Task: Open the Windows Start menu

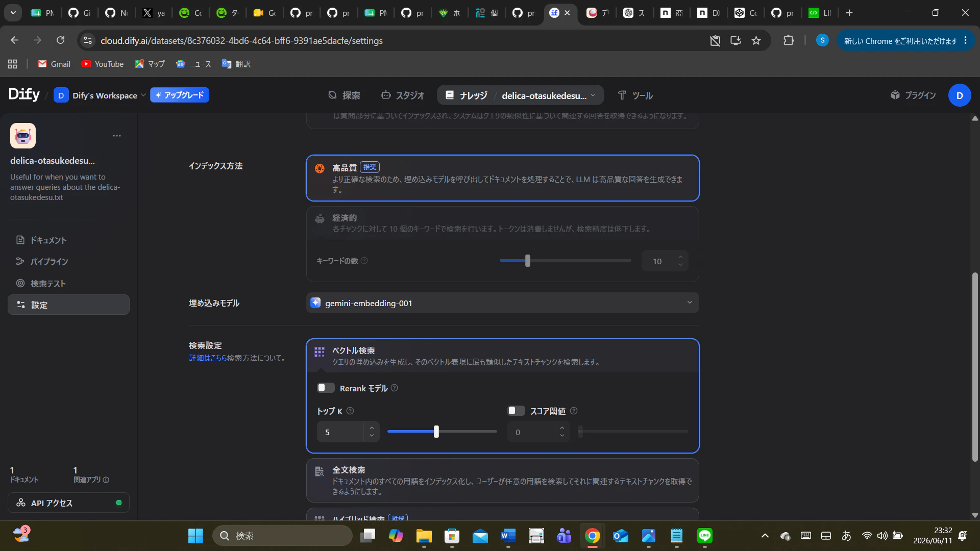Action: [x=195, y=536]
